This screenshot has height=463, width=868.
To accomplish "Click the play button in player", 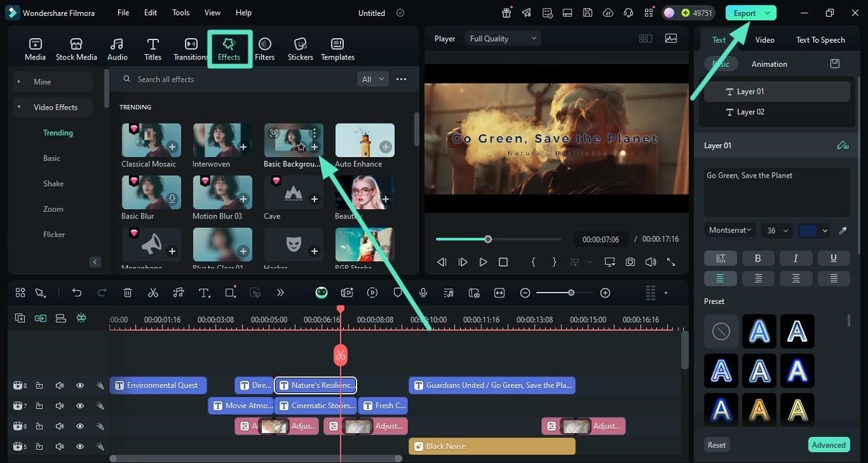I will coord(483,262).
